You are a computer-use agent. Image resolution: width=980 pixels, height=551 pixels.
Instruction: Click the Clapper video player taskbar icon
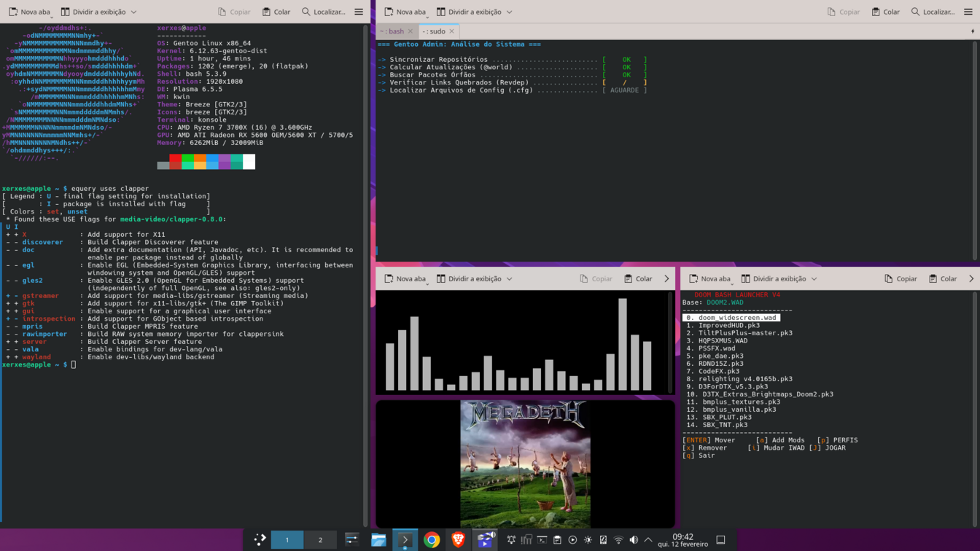pos(485,540)
